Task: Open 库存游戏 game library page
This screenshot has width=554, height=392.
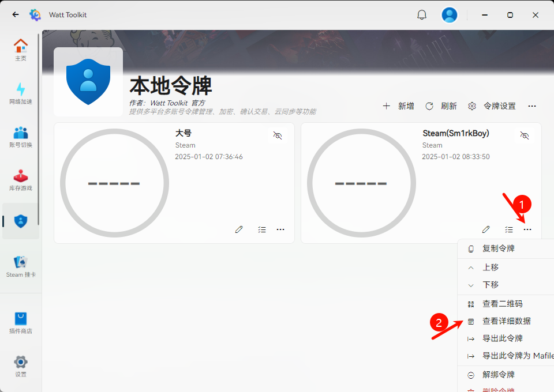Action: (21, 180)
